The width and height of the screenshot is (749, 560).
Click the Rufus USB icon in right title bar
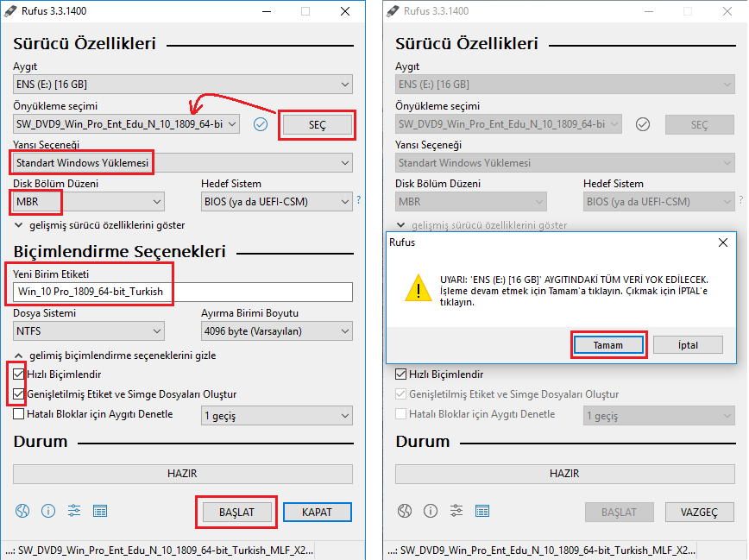393,11
